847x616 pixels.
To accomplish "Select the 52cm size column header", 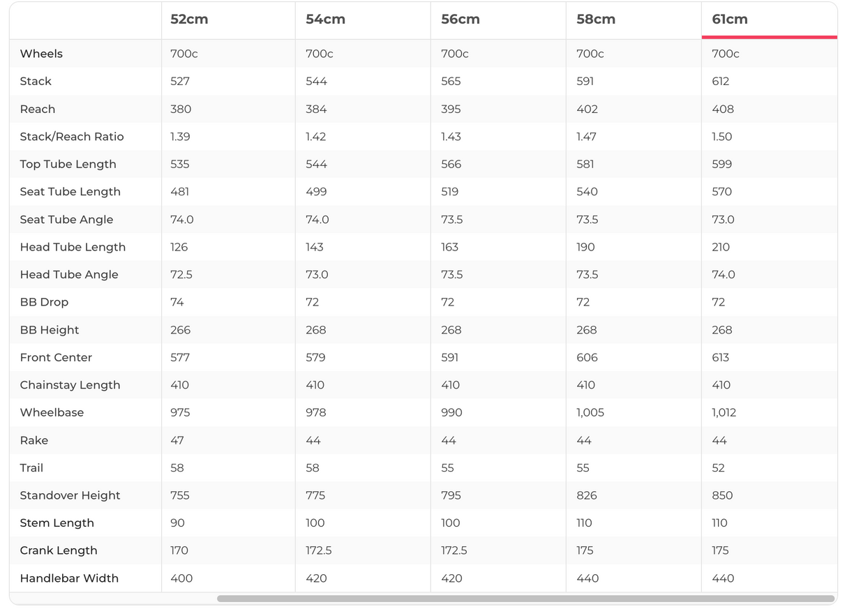I will point(189,20).
